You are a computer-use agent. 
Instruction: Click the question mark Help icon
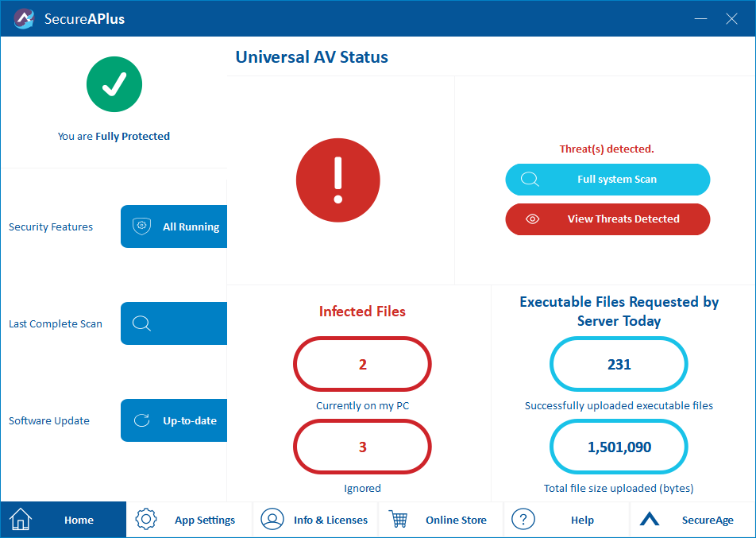pos(523,520)
